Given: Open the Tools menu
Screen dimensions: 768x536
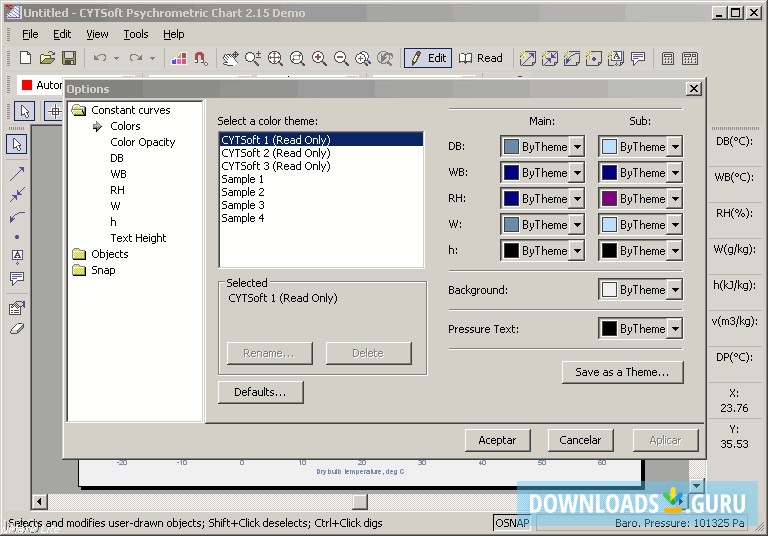Looking at the screenshot, I should (x=135, y=34).
